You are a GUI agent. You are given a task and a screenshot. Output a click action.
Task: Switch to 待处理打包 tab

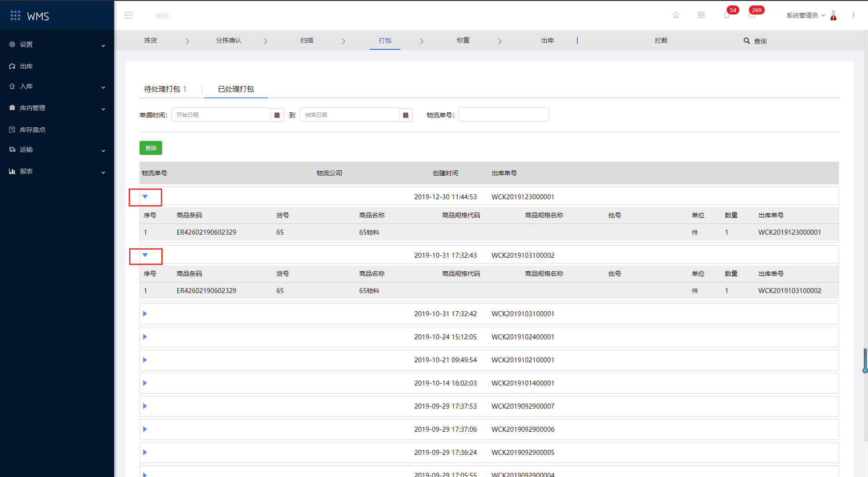click(165, 89)
